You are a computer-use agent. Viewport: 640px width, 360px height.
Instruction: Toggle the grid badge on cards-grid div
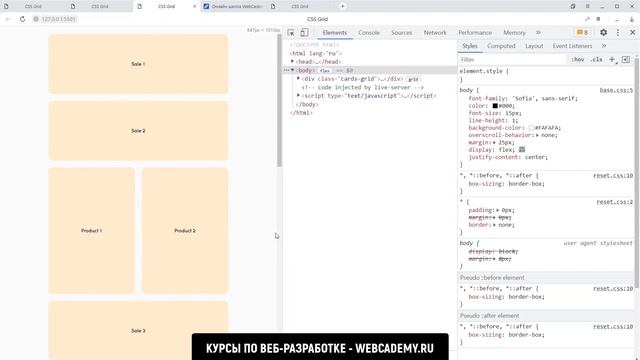(x=413, y=79)
